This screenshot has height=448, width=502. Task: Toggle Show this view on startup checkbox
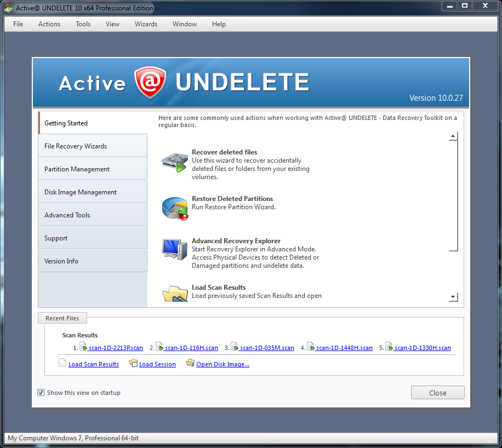click(x=41, y=392)
